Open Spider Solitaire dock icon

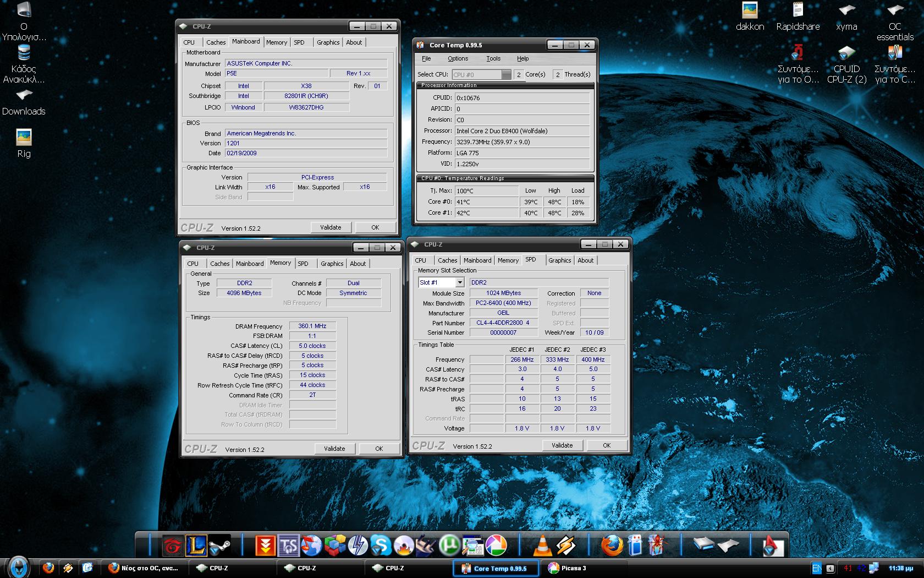[657, 546]
